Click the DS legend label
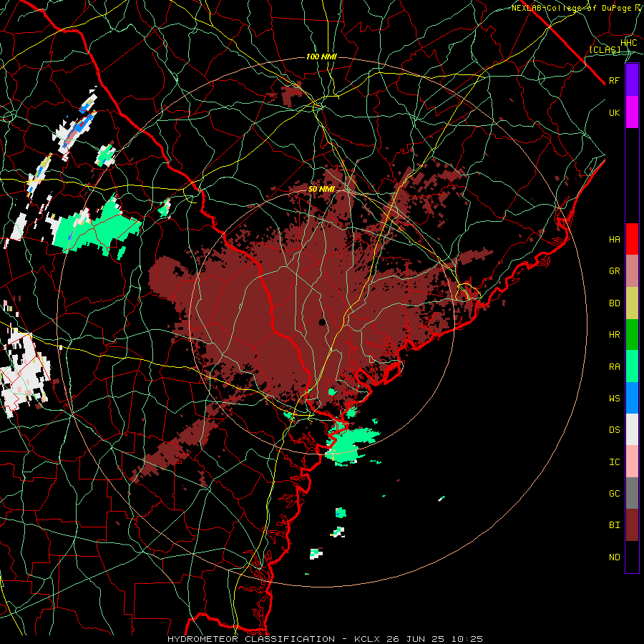 coord(614,430)
